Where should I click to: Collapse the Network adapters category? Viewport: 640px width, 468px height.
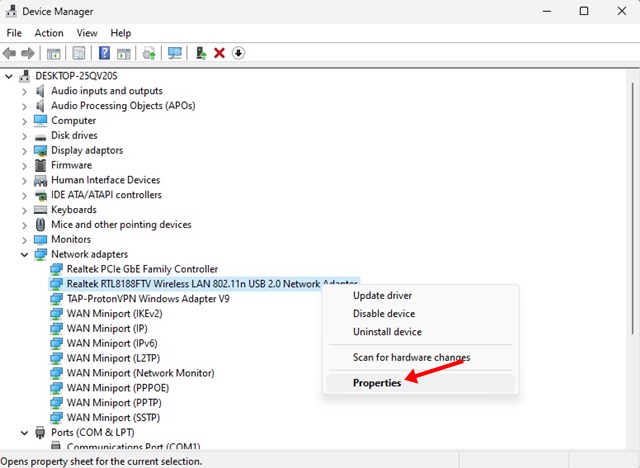(24, 255)
